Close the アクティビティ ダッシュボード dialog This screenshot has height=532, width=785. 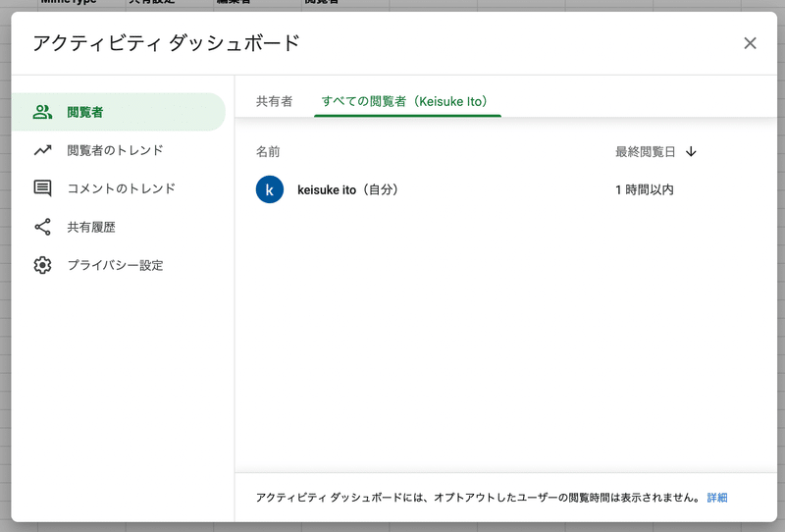pos(750,43)
